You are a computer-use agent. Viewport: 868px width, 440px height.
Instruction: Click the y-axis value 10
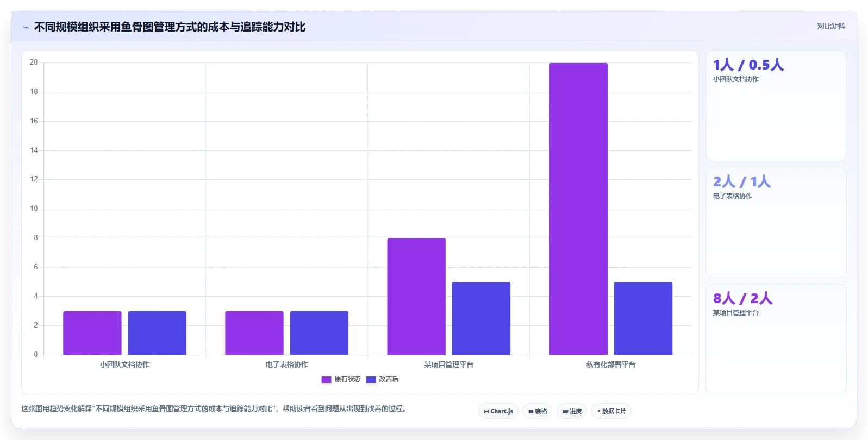pos(34,209)
